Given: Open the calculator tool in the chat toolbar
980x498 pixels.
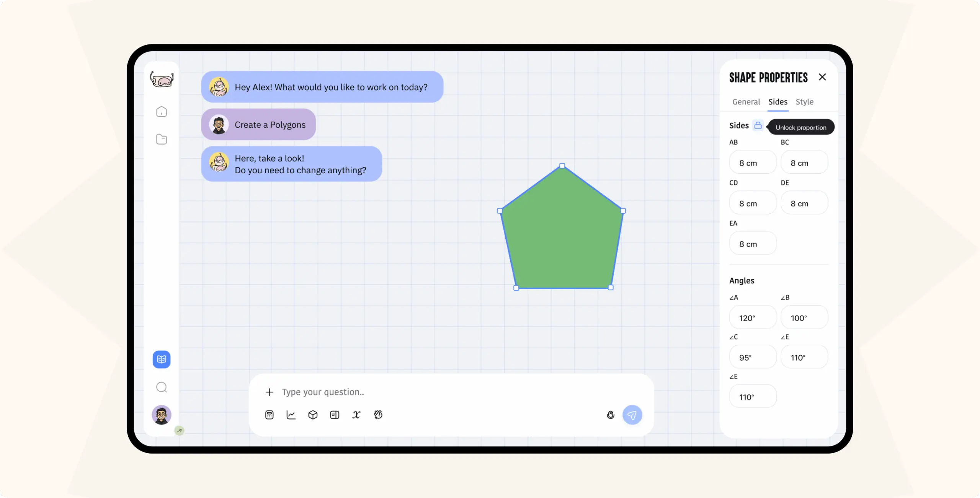Looking at the screenshot, I should tap(269, 415).
